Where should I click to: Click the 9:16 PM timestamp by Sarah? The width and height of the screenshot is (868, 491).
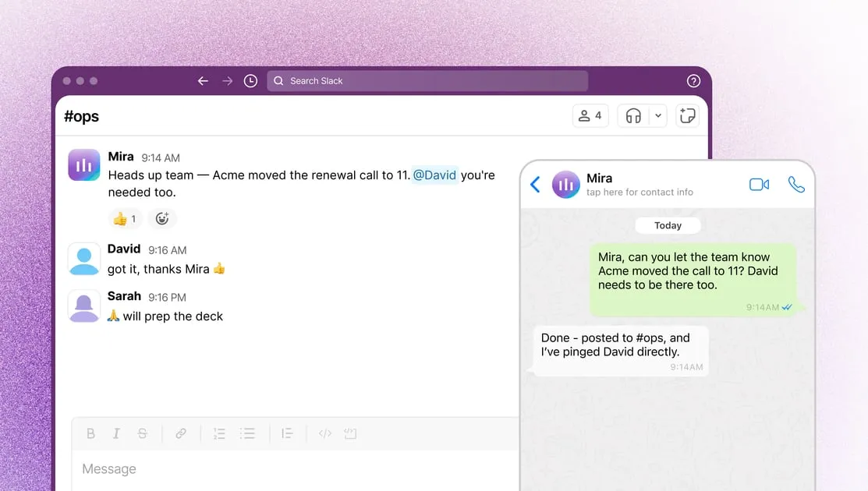pos(167,298)
